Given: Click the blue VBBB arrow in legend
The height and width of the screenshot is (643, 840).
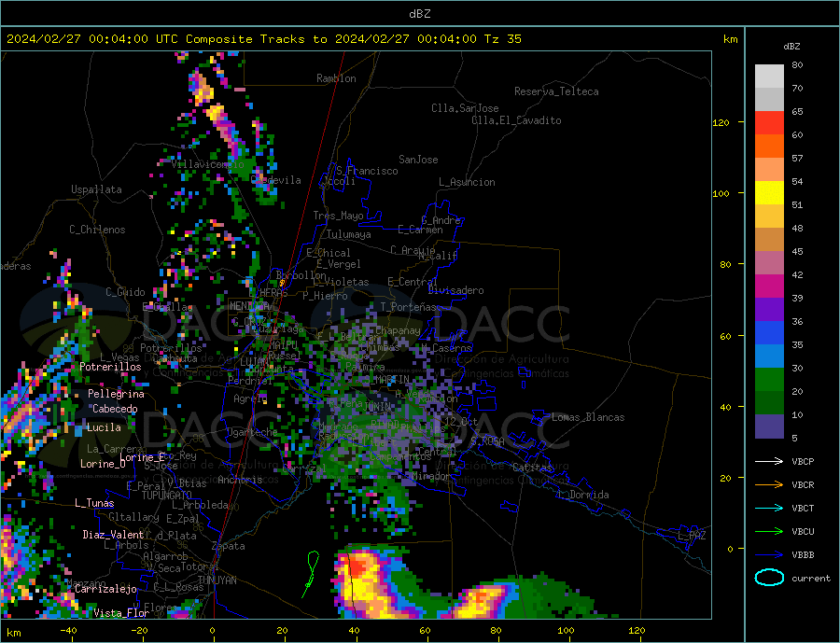Looking at the screenshot, I should coord(769,554).
